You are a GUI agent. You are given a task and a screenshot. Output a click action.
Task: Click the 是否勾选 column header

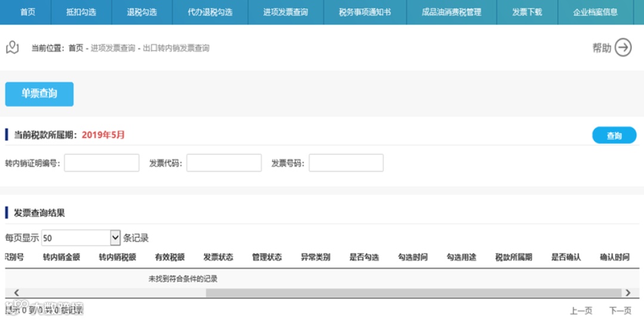pyautogui.click(x=364, y=257)
